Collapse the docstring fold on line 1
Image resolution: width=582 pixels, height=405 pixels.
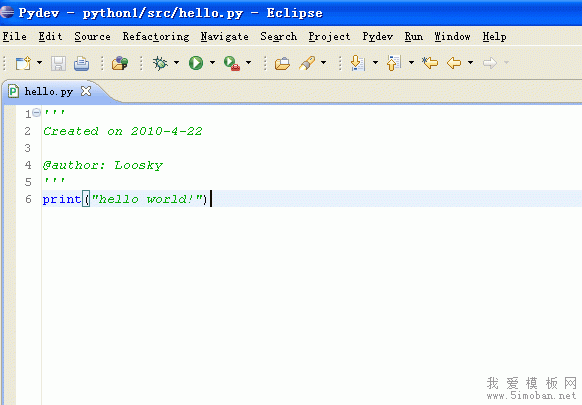point(36,112)
